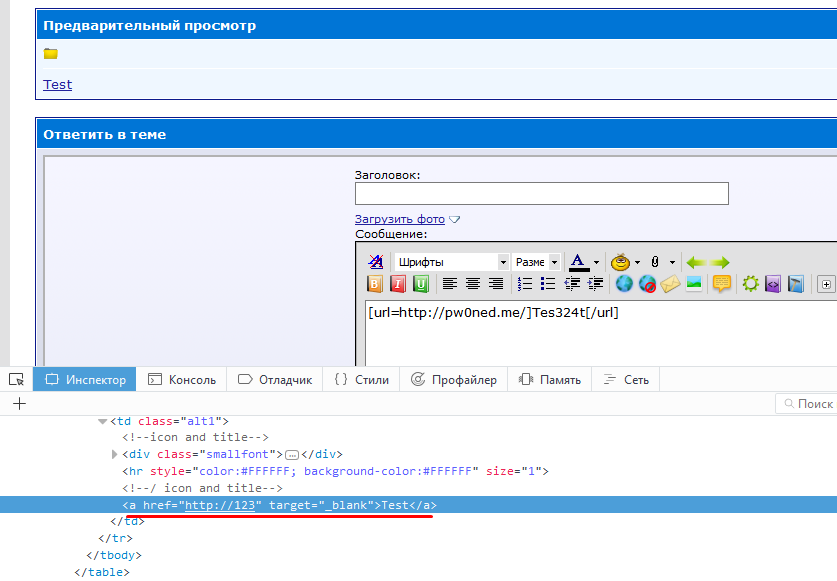Click the unlink icon with red circle
The width and height of the screenshot is (837, 581).
(x=647, y=284)
